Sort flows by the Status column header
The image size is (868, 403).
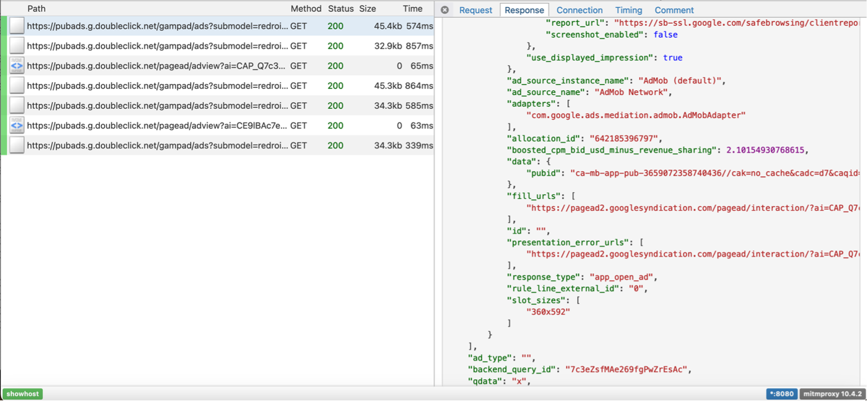(x=340, y=9)
